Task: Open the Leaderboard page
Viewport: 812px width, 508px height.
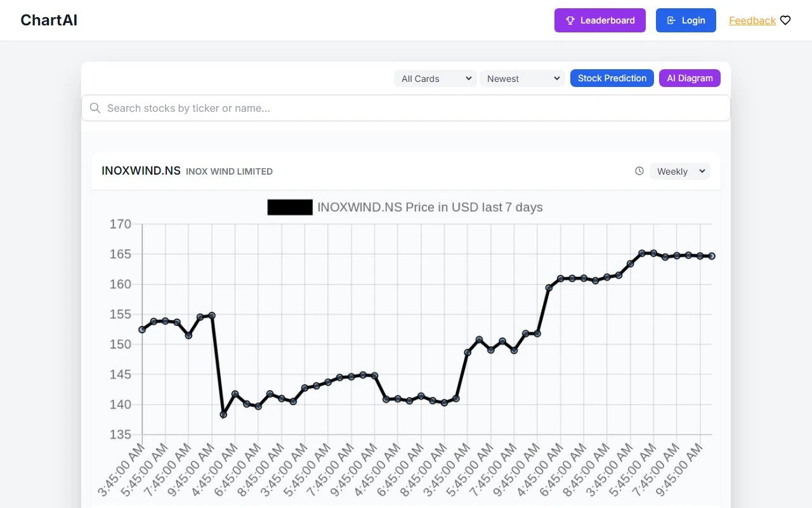Action: 600,20
